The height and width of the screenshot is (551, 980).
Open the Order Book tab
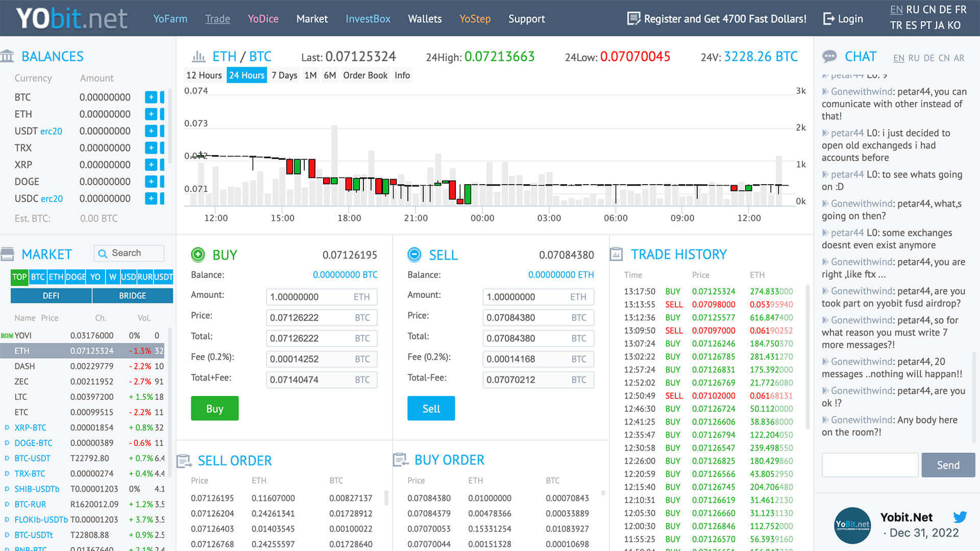[x=365, y=75]
